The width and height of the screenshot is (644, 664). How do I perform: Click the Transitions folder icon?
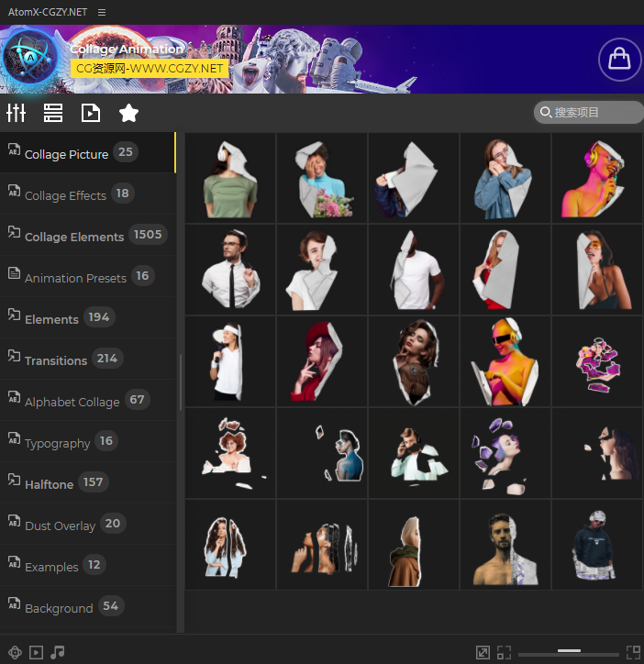[x=14, y=356]
